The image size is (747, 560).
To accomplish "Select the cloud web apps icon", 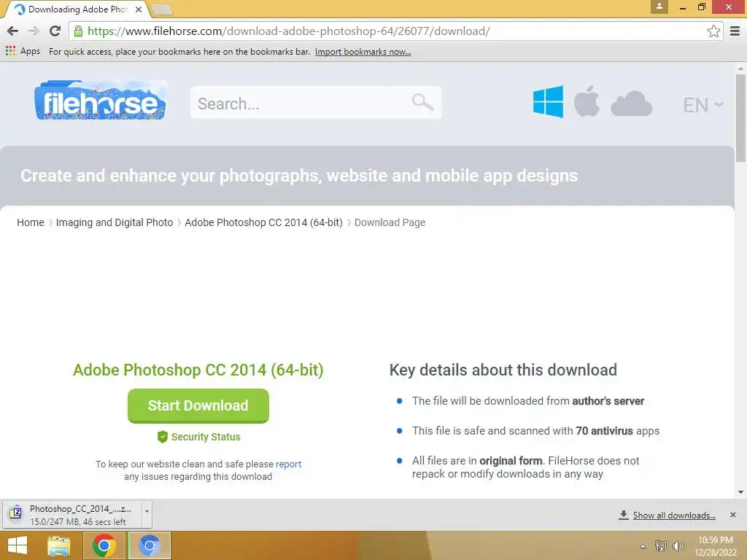I will click(x=631, y=104).
